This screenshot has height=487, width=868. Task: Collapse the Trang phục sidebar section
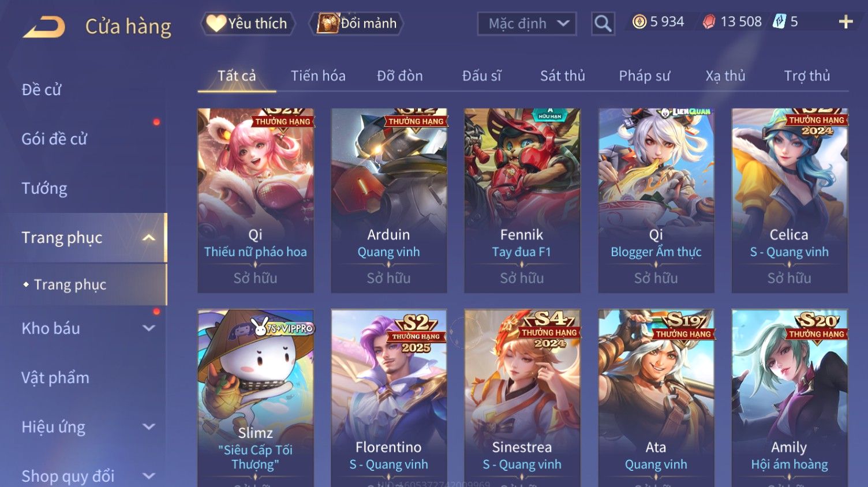(x=149, y=238)
